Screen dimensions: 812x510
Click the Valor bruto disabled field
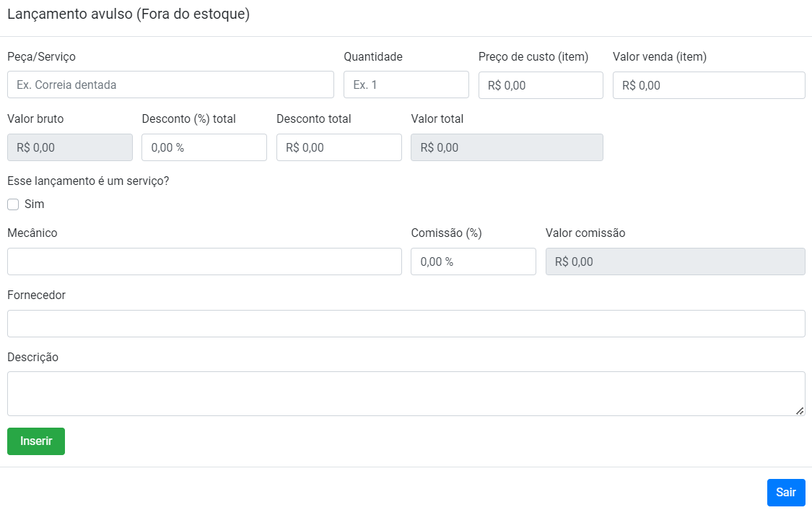coord(69,147)
